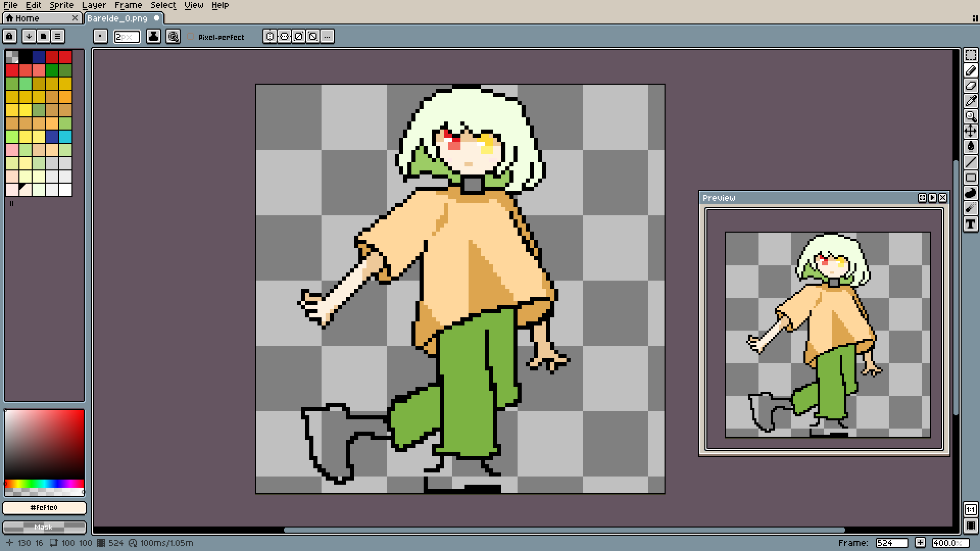Open the Sprite menu
Image resolution: width=980 pixels, height=551 pixels.
point(61,5)
